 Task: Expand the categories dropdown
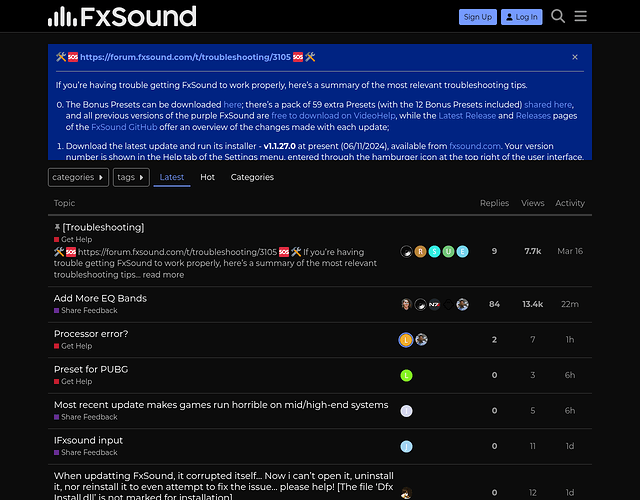click(x=78, y=177)
